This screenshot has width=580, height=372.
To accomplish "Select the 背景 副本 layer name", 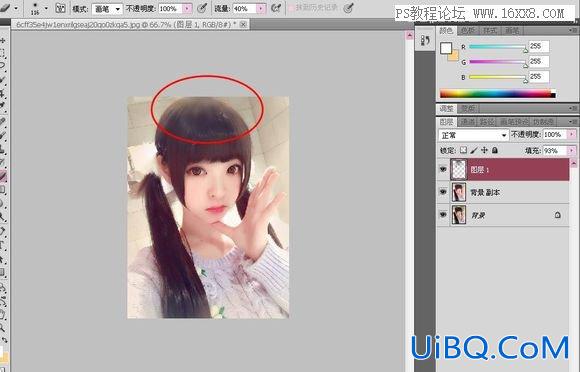I will point(485,192).
